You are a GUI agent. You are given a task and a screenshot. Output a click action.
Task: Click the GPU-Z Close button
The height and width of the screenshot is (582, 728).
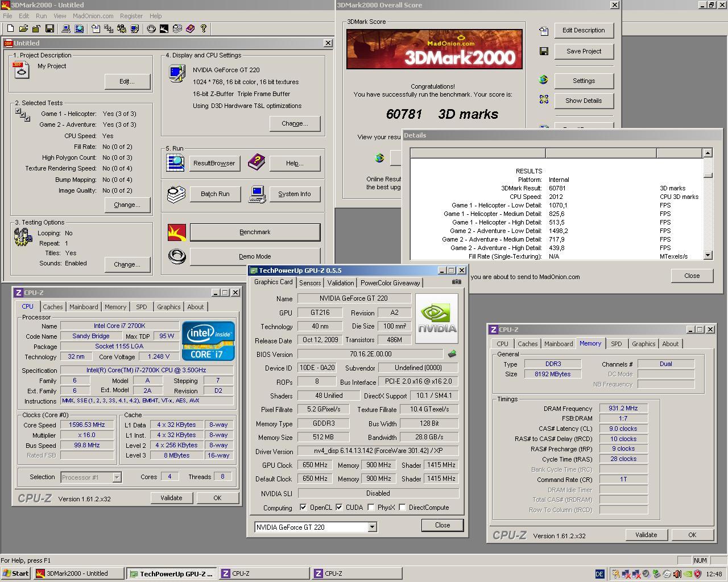[442, 525]
